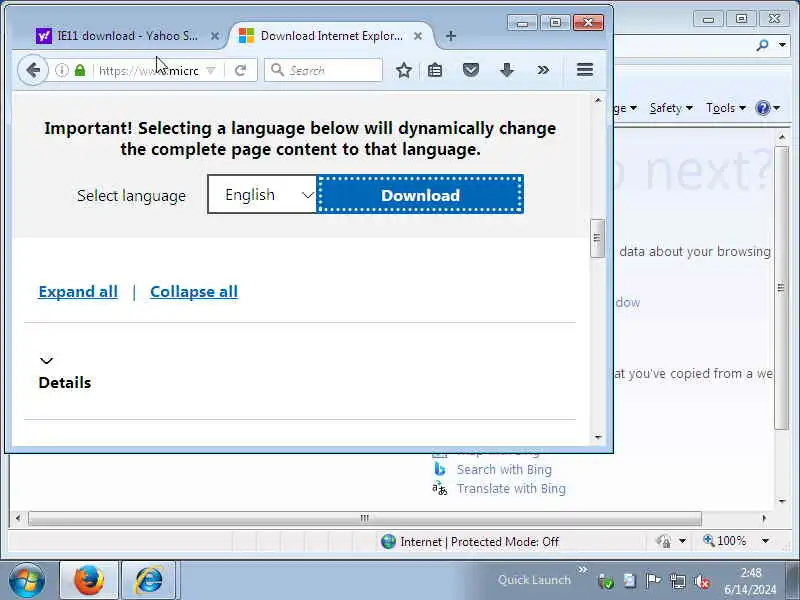Click the Details heading
This screenshot has width=800, height=600.
click(x=65, y=383)
